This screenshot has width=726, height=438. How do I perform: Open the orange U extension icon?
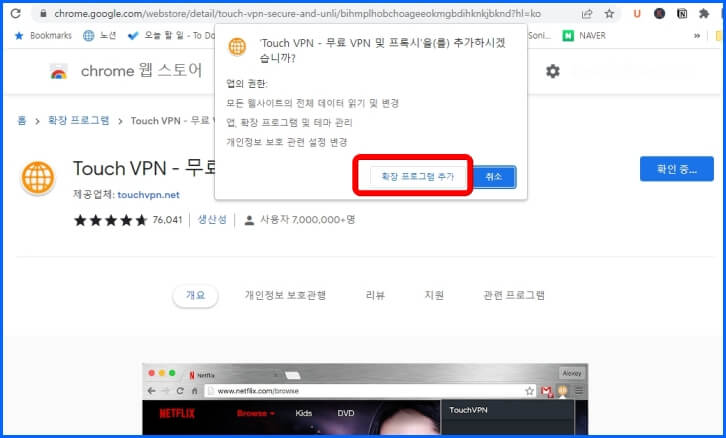point(637,14)
